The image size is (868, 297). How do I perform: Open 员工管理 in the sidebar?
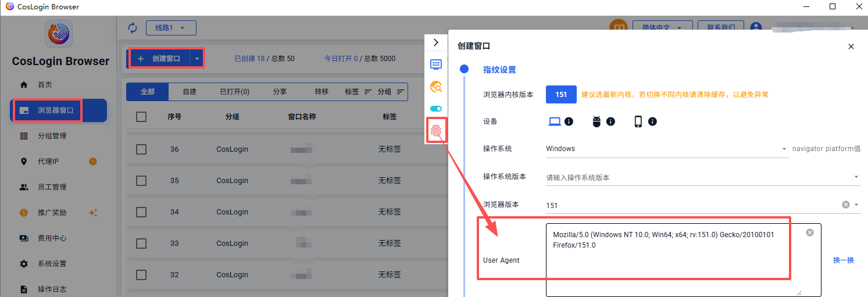(52, 187)
